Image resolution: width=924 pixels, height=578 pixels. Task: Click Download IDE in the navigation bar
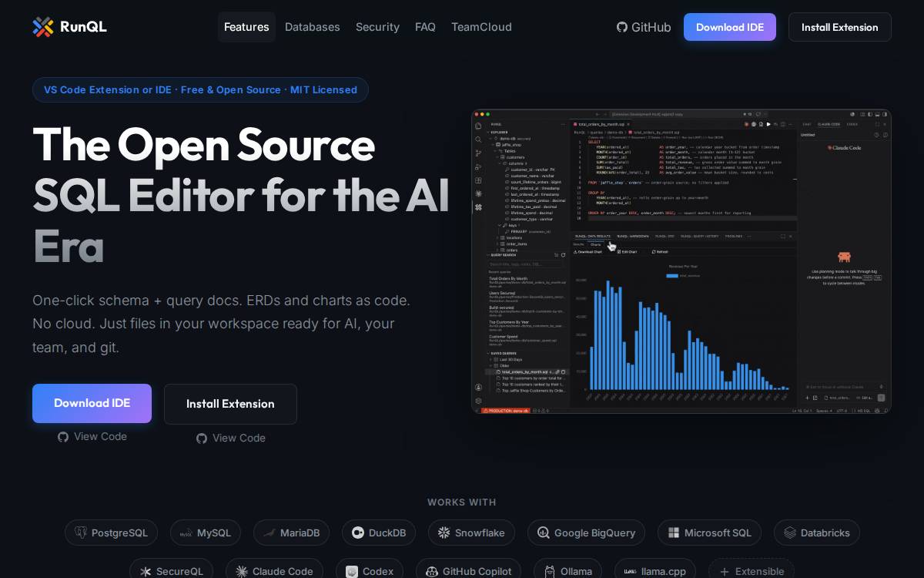[x=730, y=27]
